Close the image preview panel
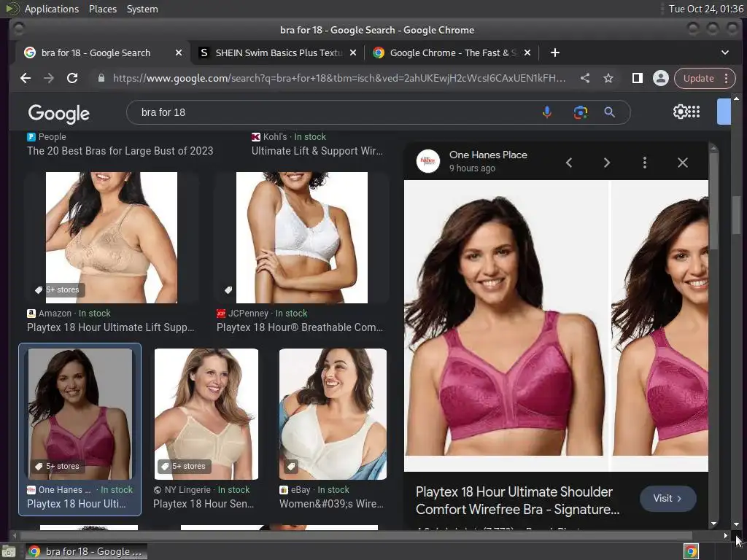747x560 pixels. click(x=683, y=163)
